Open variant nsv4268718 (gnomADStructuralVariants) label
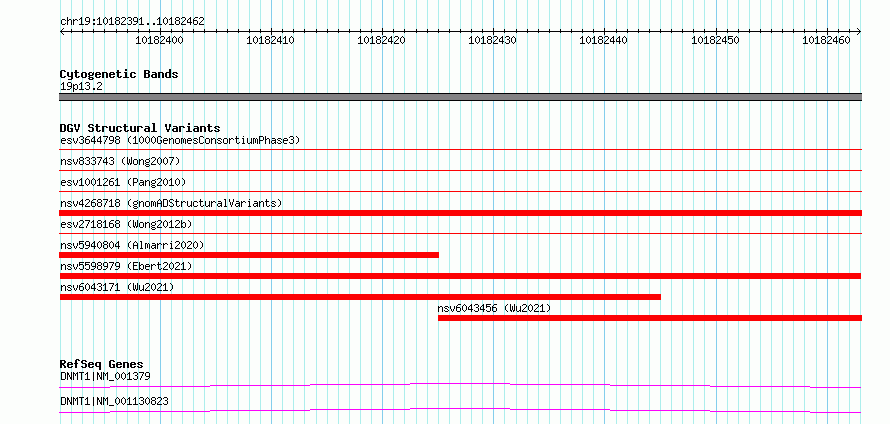The image size is (890, 424). pos(171,203)
